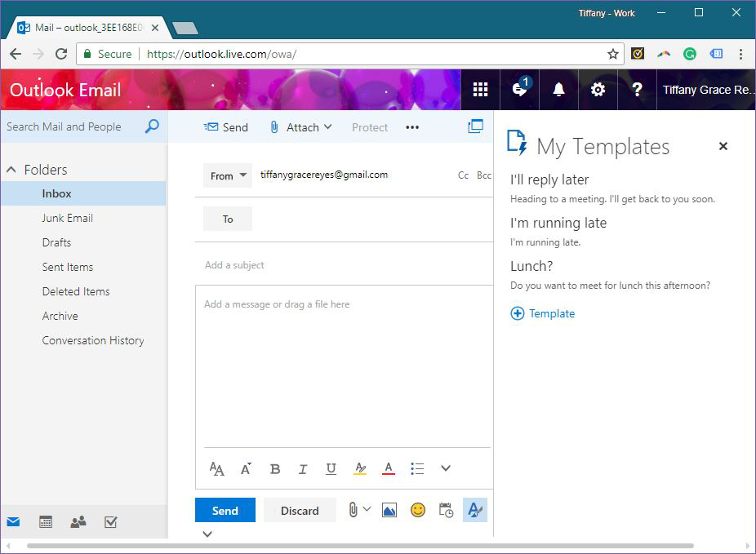Open the font color picker

coord(389,468)
